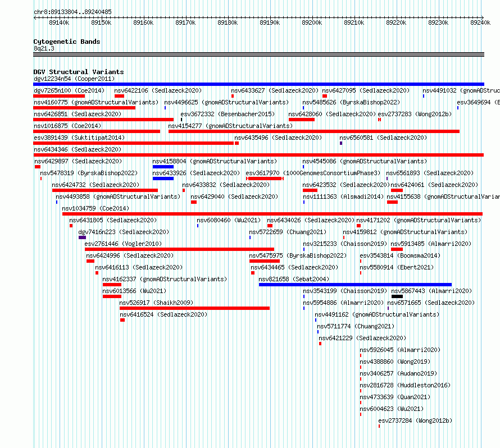Image resolution: width=500 pixels, height=448 pixels.
Task: Click esv3891439 (Suktitipat2014) label
Action: [79, 138]
